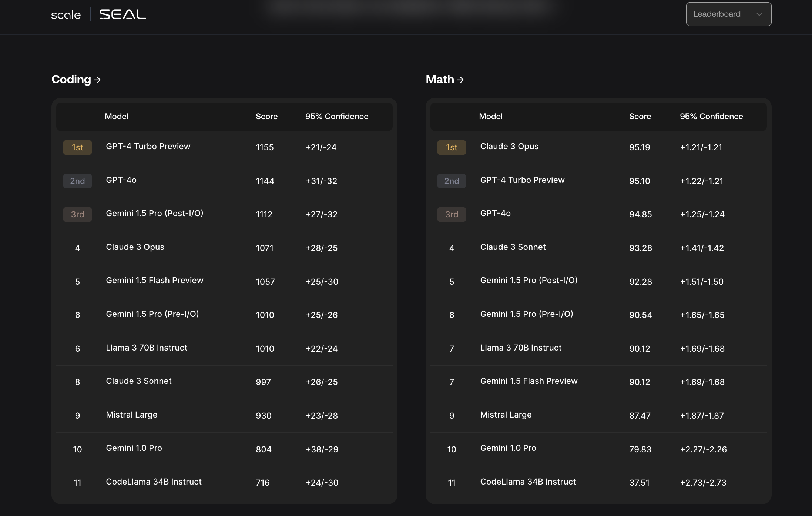Click Mistral Large in the Math table
The width and height of the screenshot is (812, 516).
pos(506,415)
